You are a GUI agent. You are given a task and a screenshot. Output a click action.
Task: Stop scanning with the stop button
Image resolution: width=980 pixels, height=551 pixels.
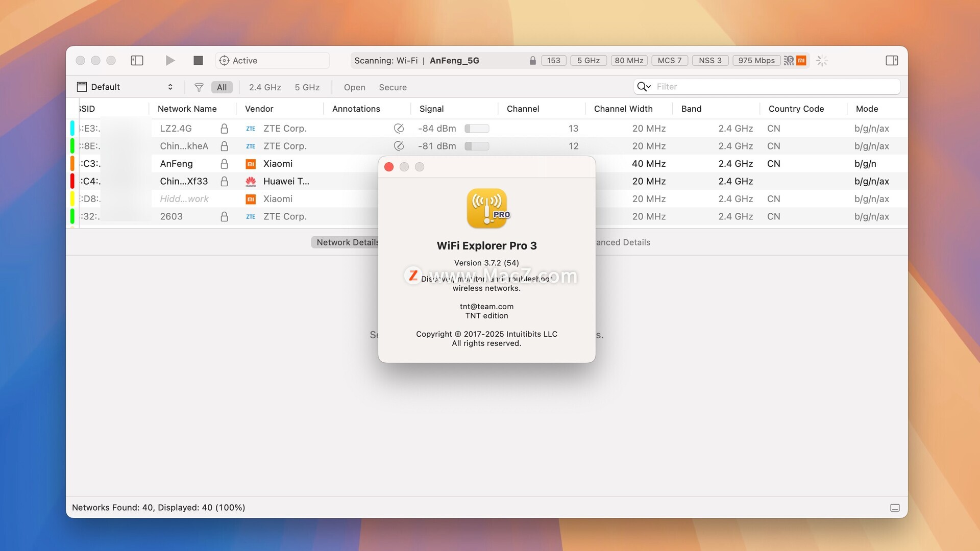pyautogui.click(x=198, y=60)
